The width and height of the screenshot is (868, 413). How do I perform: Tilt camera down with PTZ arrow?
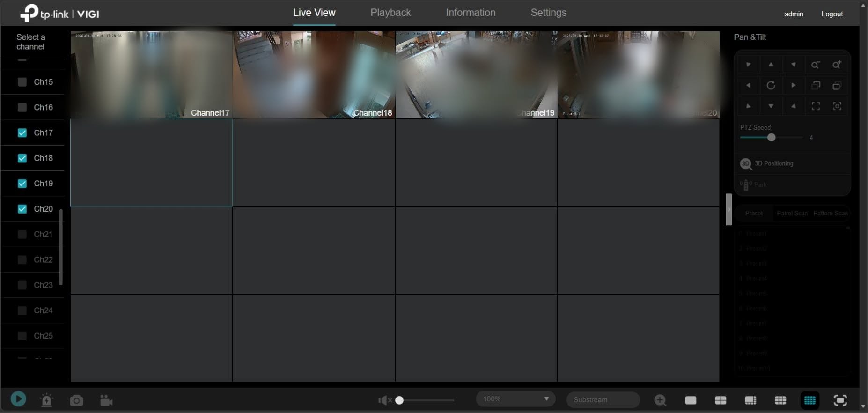click(771, 106)
